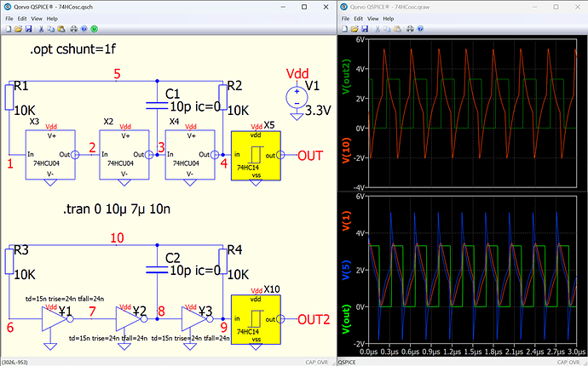
Task: Click Print icon in schematic window toolbar
Action: click(74, 29)
